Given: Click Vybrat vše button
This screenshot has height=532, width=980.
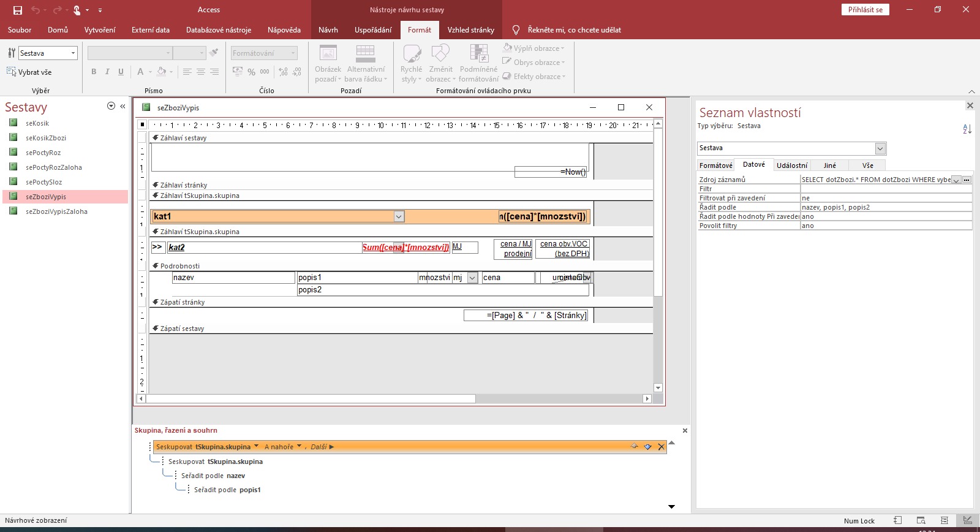Looking at the screenshot, I should (x=29, y=72).
